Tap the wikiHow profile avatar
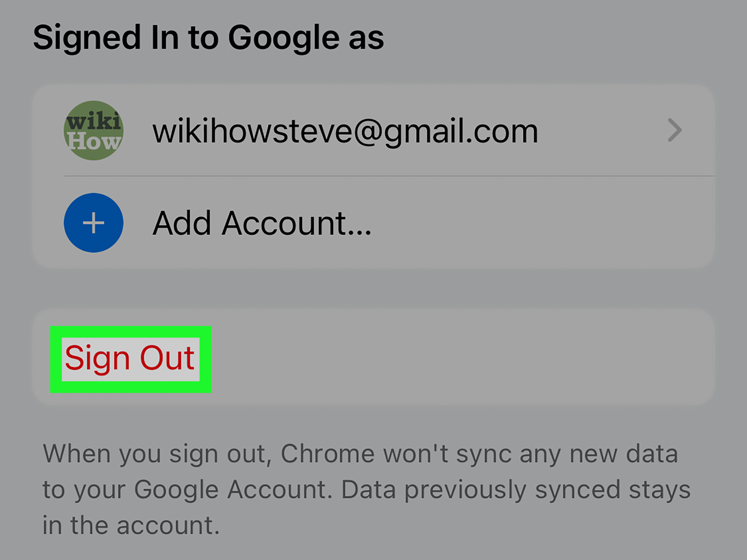This screenshot has height=560, width=747. click(94, 130)
